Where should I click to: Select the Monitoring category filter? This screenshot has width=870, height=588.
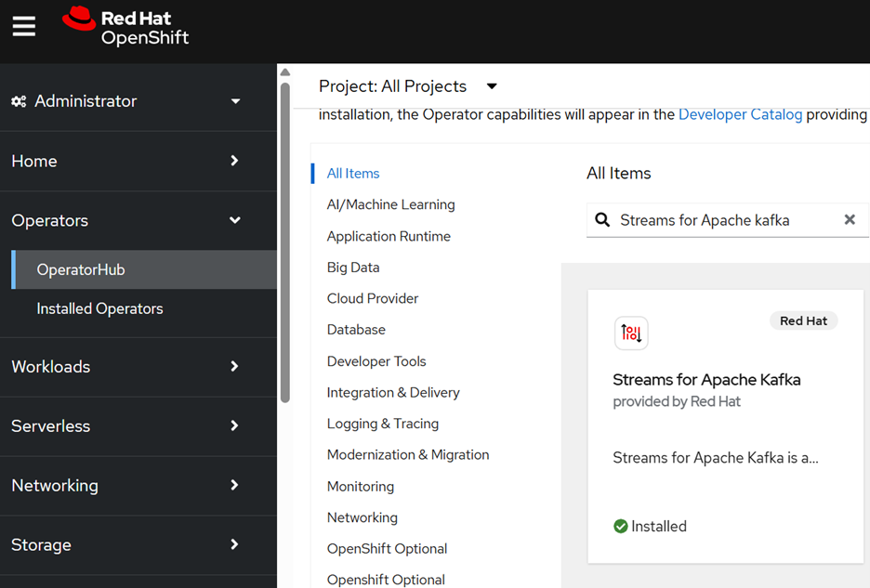360,486
